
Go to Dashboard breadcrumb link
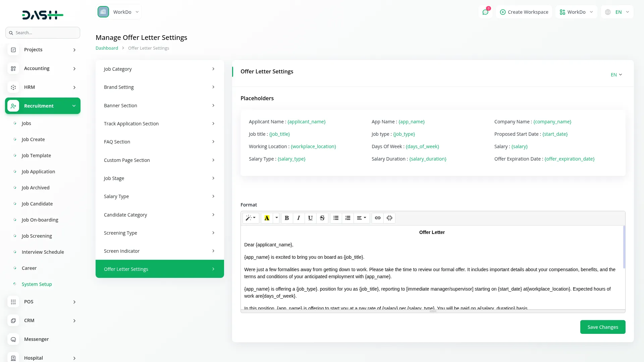[107, 48]
